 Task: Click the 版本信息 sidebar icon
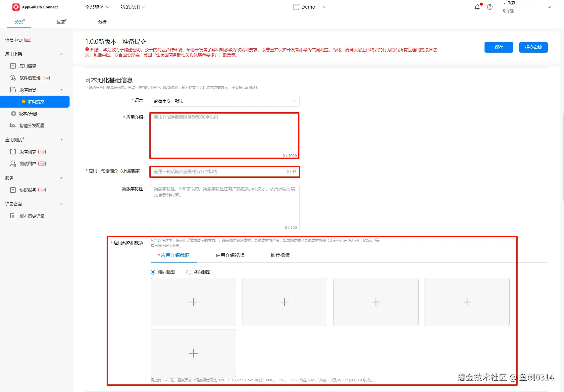(x=13, y=90)
